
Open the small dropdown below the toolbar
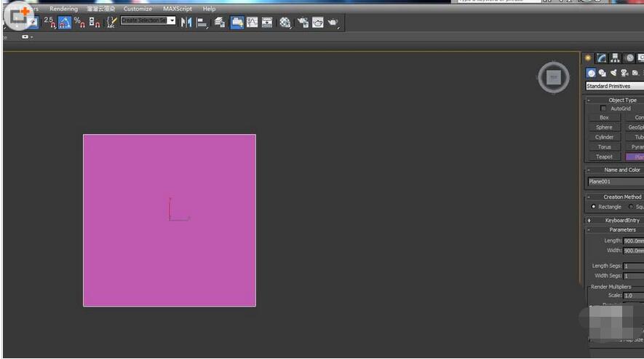(x=27, y=37)
